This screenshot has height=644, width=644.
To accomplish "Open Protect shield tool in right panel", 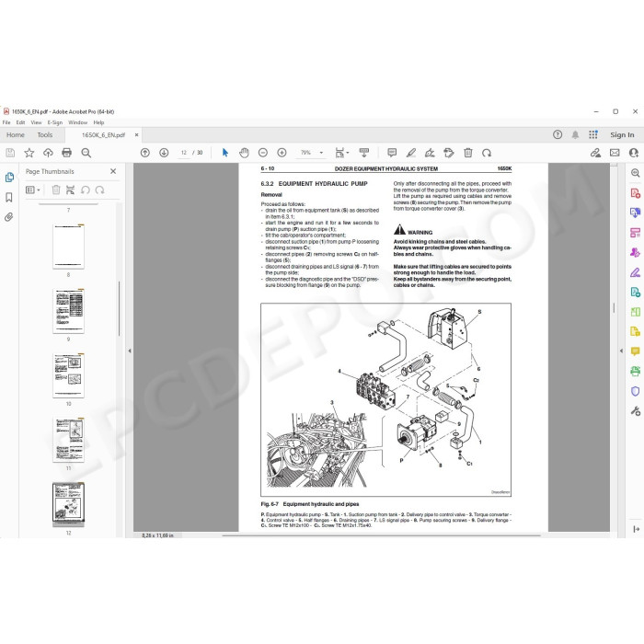I will coord(635,391).
